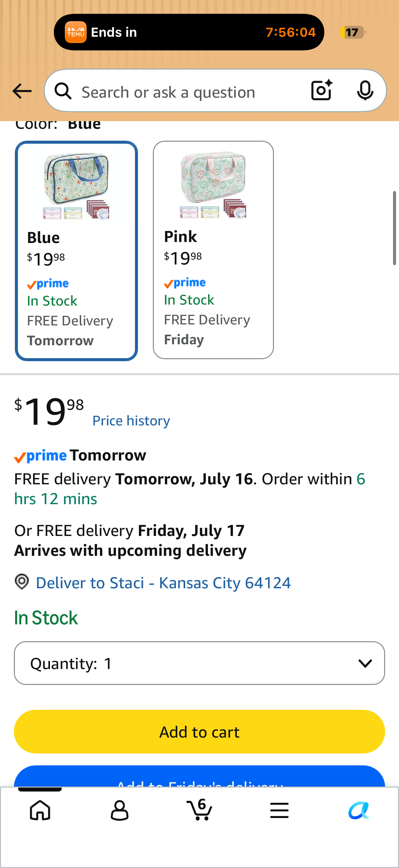Select the Blue color option
This screenshot has height=868, width=399.
76,251
